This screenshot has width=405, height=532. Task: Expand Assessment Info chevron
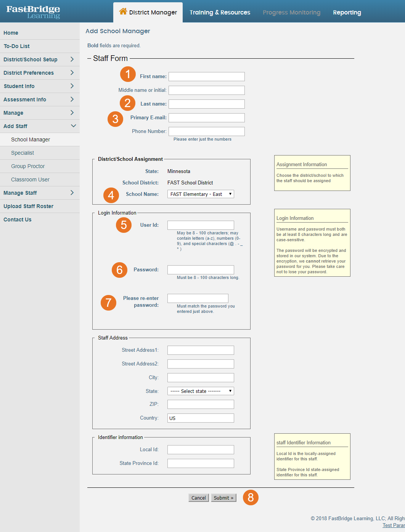coord(72,99)
